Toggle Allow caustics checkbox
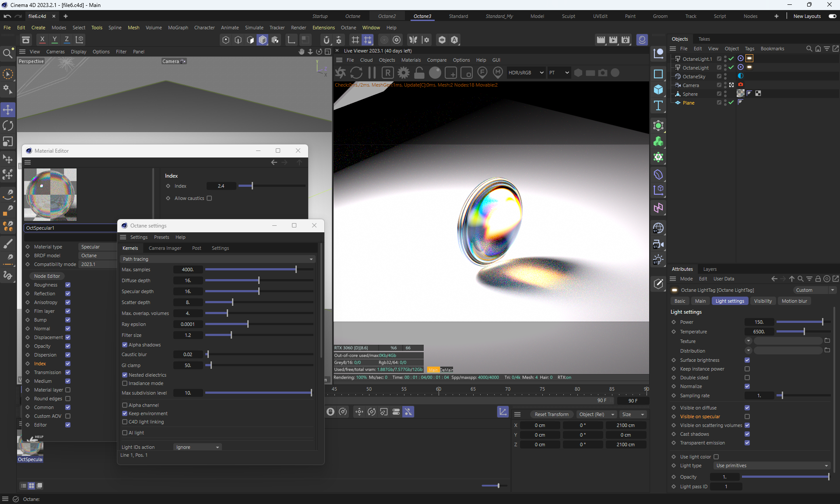Screen dimensions: 840x504 click(209, 198)
